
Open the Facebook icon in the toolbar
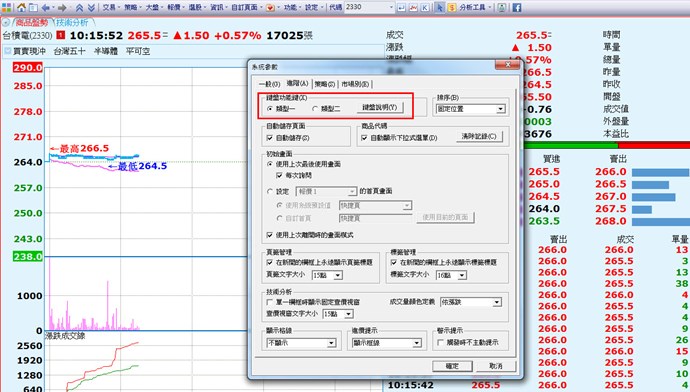click(517, 7)
